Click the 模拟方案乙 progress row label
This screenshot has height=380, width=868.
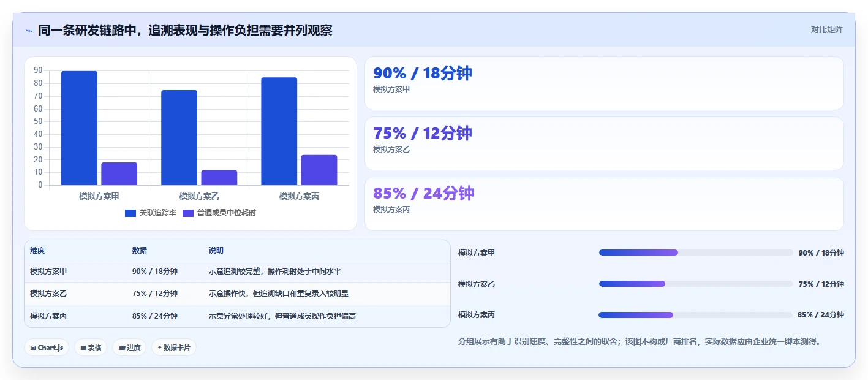pos(477,284)
